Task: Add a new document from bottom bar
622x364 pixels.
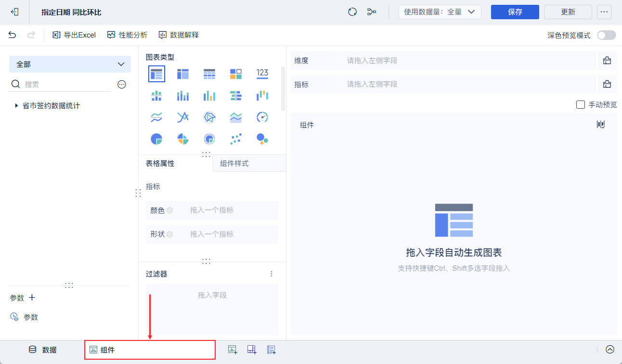Action: pos(272,350)
